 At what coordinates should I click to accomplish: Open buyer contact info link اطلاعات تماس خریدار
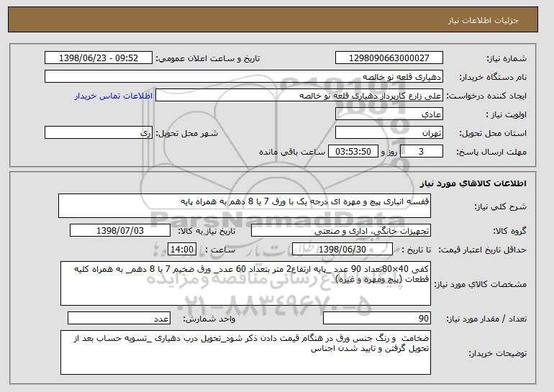pyautogui.click(x=114, y=96)
